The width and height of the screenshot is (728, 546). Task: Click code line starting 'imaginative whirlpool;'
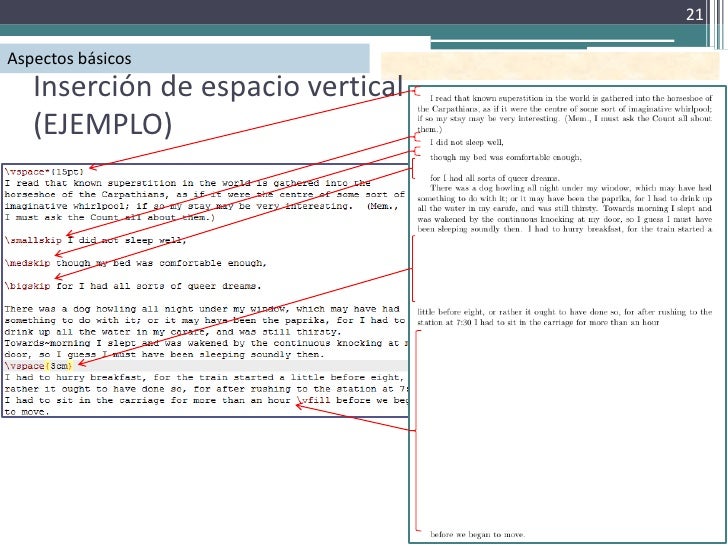tap(202, 206)
